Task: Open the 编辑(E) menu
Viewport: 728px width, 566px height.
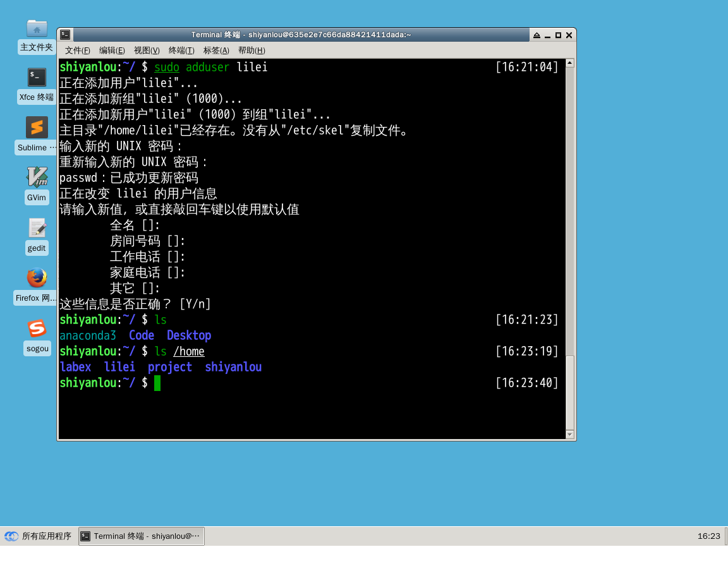Action: [x=112, y=51]
